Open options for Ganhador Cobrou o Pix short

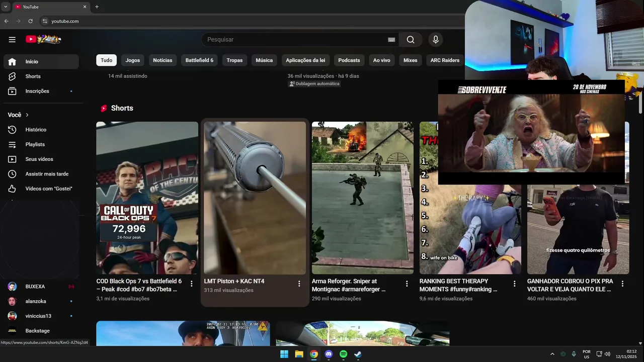(x=622, y=284)
